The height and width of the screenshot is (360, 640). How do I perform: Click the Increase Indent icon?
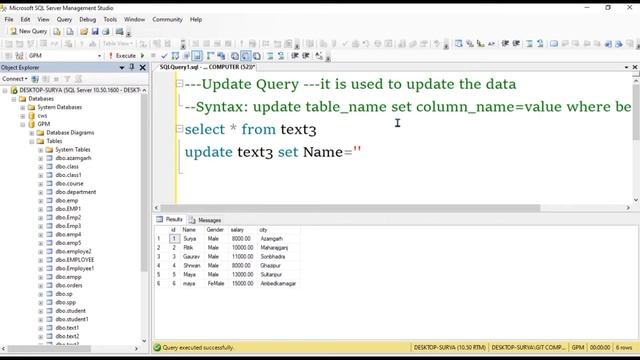(305, 56)
